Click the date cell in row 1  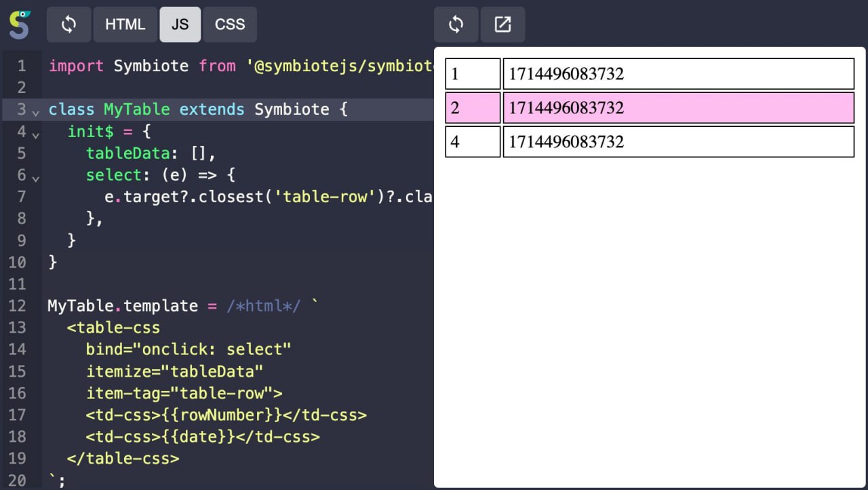pos(678,74)
